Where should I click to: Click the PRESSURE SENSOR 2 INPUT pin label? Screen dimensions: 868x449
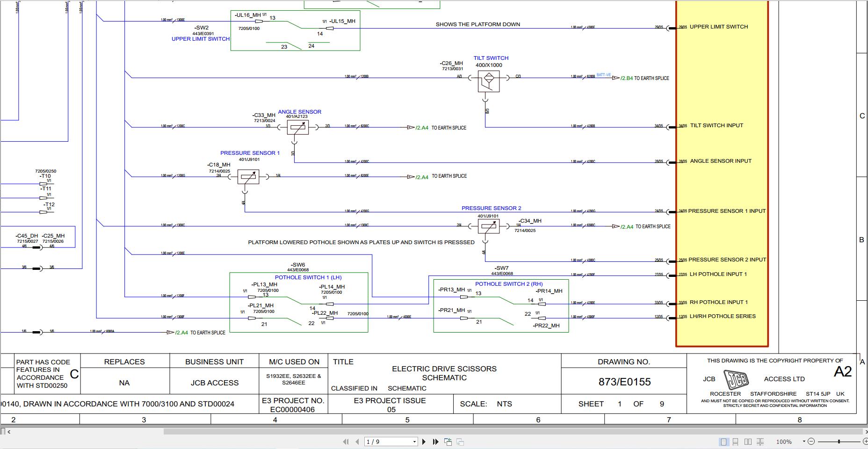tap(727, 260)
